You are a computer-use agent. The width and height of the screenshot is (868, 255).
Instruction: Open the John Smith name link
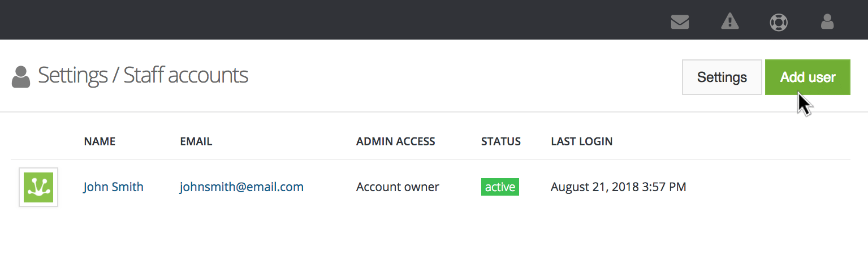113,187
